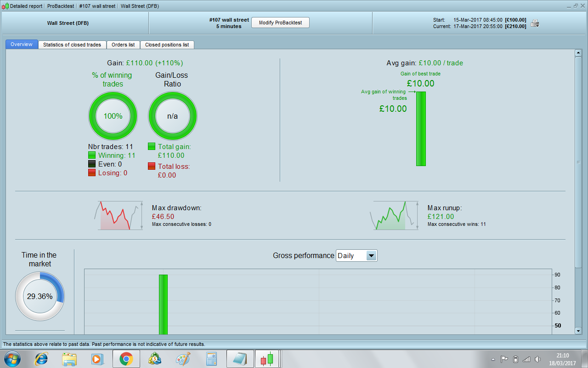Click the Gain/Loss Ratio n/a donut chart
The image size is (588, 368).
172,116
